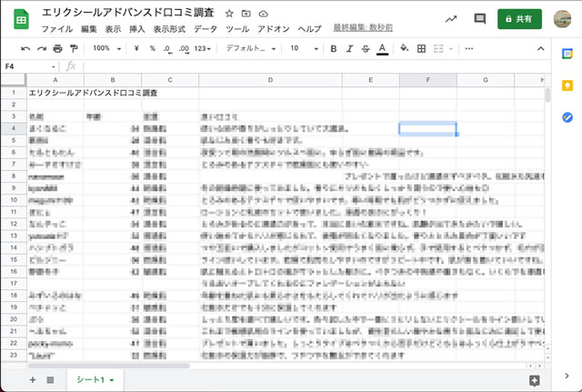582x392 pixels.
Task: Decrease decimal places
Action: (167, 48)
